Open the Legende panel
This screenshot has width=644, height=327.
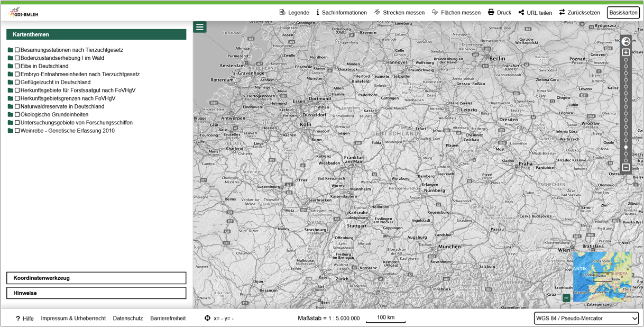[x=294, y=12]
